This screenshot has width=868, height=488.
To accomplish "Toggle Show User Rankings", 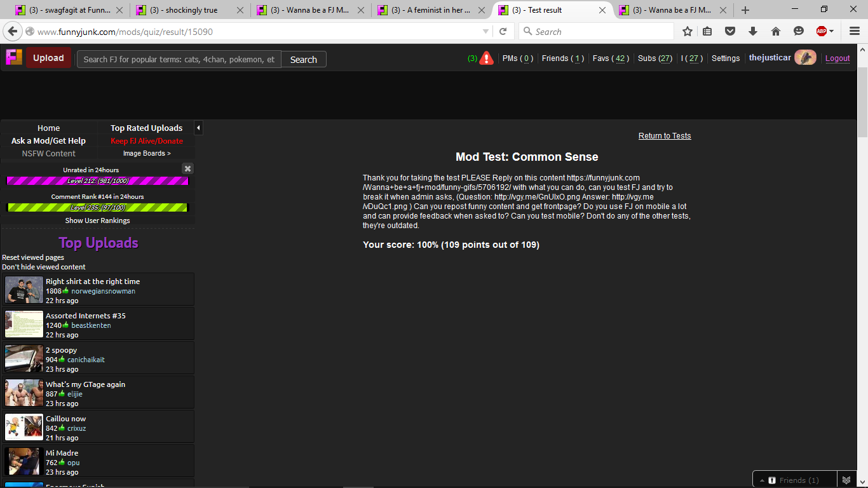I will click(x=97, y=220).
